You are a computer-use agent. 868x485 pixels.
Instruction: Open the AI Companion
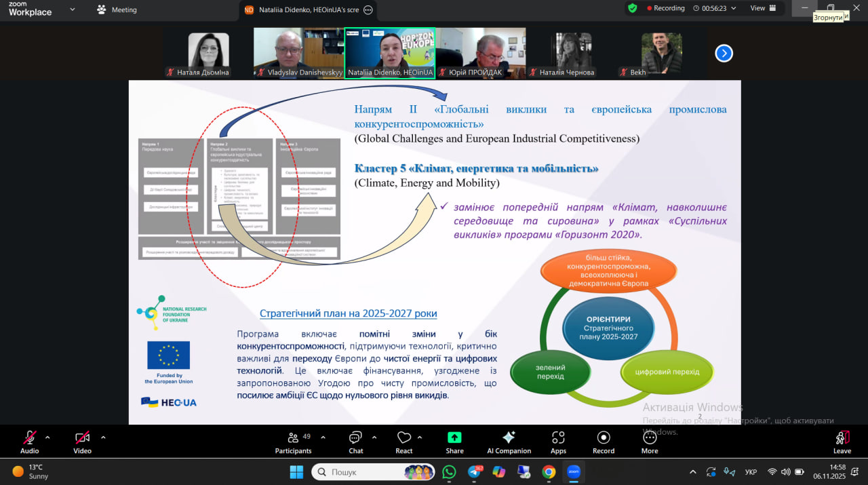pos(509,442)
